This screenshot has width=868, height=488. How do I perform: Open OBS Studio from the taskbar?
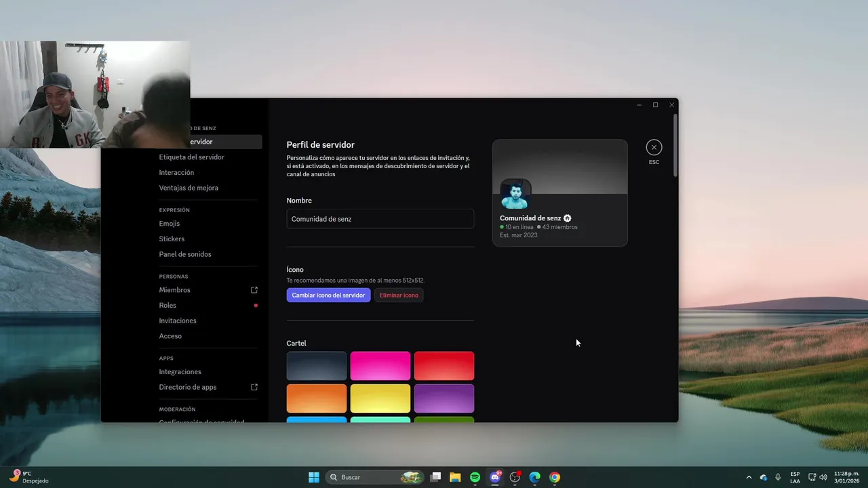pos(515,477)
